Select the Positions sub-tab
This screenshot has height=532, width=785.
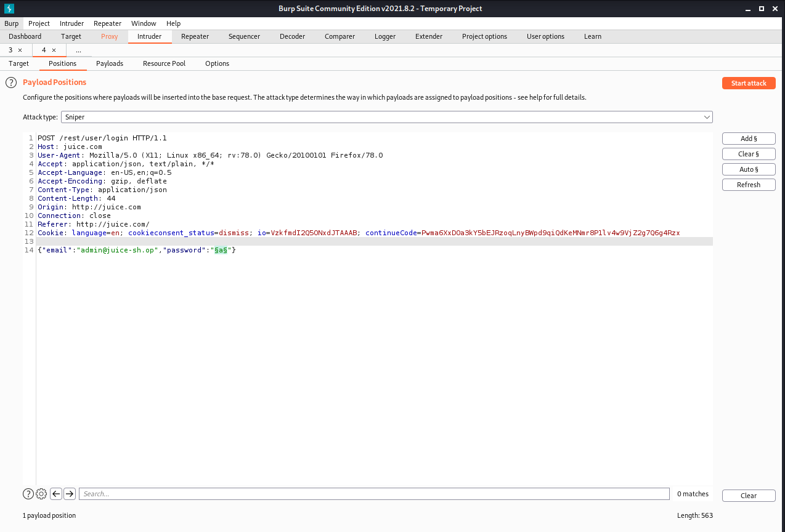click(63, 63)
